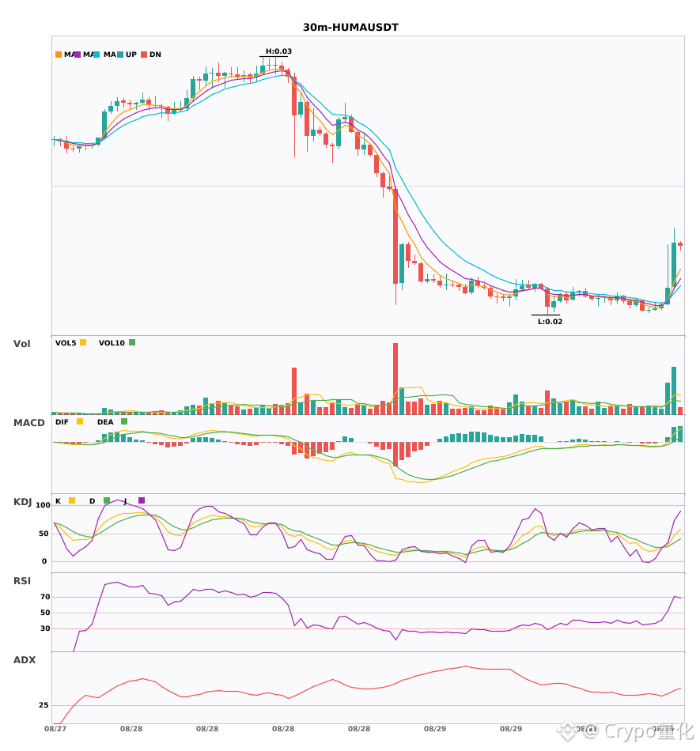Click the purple J legend swatch

tap(142, 500)
